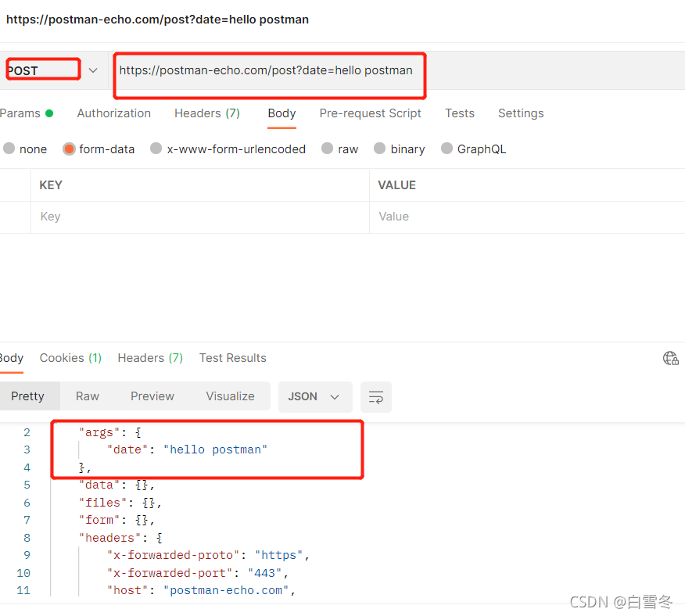The height and width of the screenshot is (616, 685).
Task: Open the HTTP method dropdown chevron
Action: (x=93, y=70)
